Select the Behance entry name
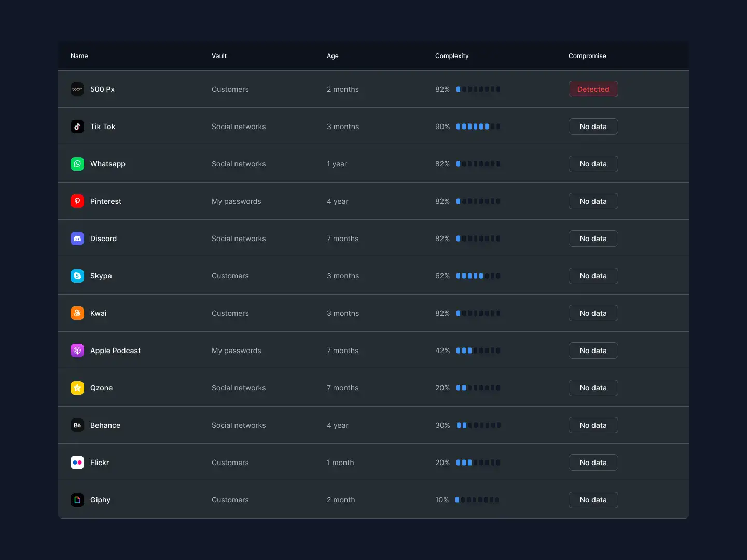747x560 pixels. pos(105,425)
